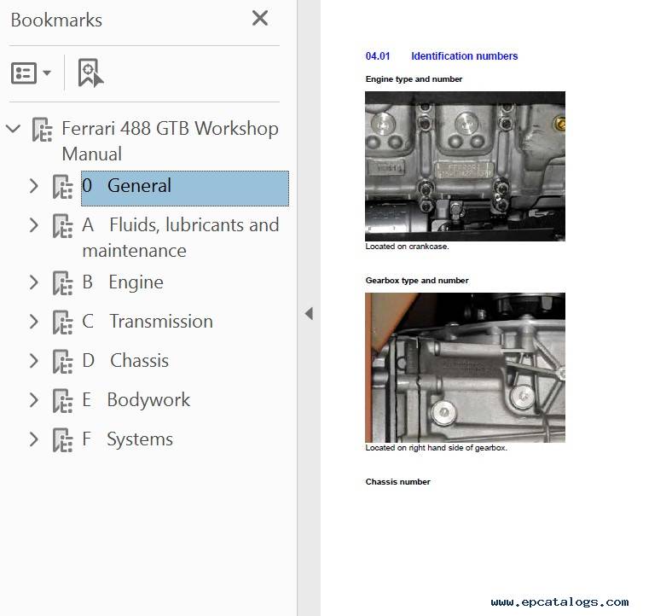Viewport: 672px width, 616px height.
Task: Click the Gearbox type and number subheading
Action: (416, 281)
